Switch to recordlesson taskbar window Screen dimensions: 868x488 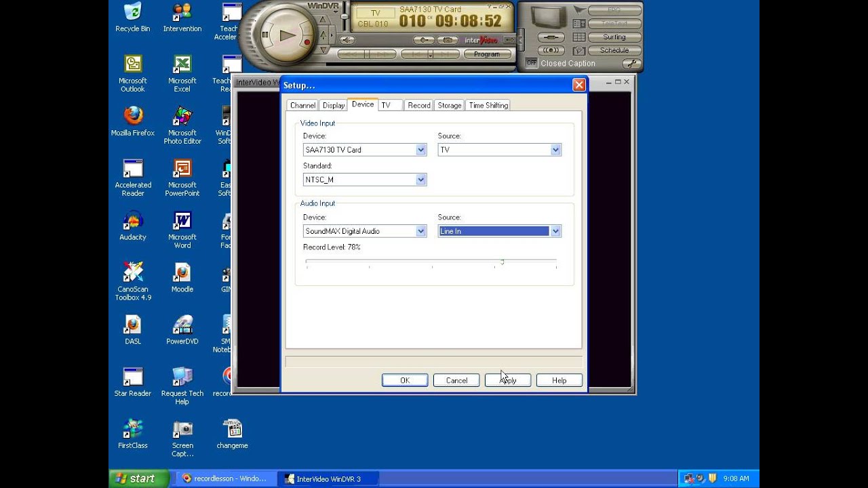(224, 479)
